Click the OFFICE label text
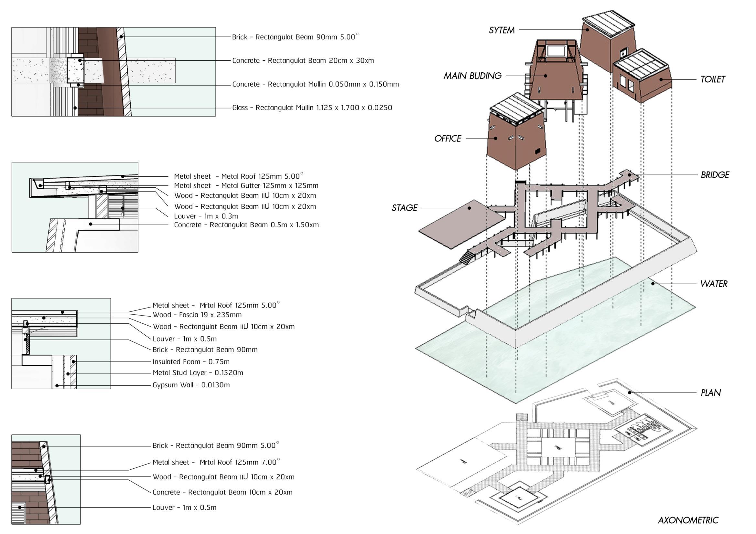 tap(448, 139)
